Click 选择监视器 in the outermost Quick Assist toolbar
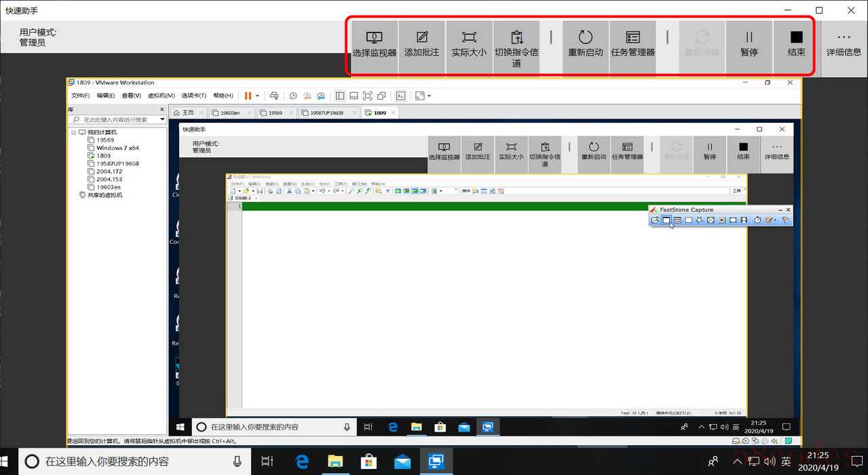 click(x=374, y=44)
